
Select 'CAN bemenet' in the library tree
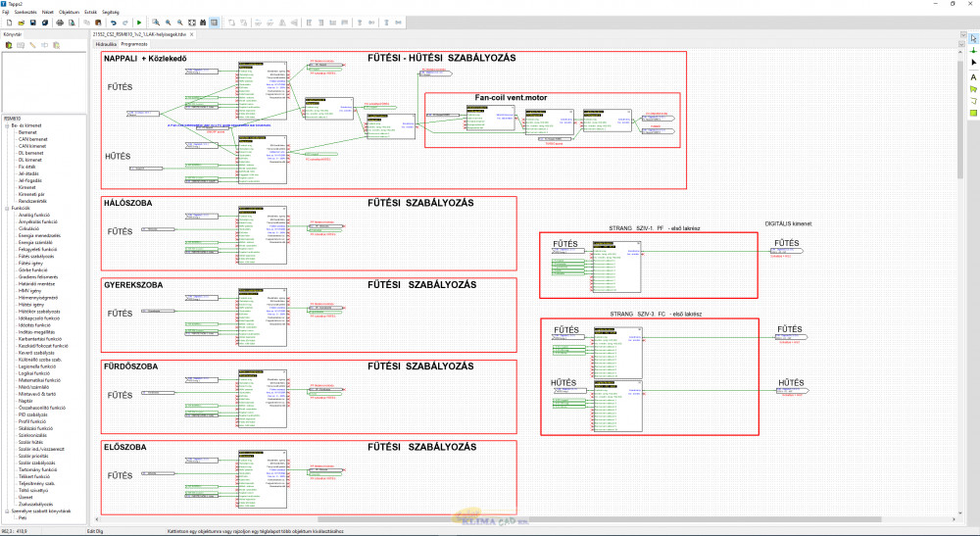pos(32,139)
